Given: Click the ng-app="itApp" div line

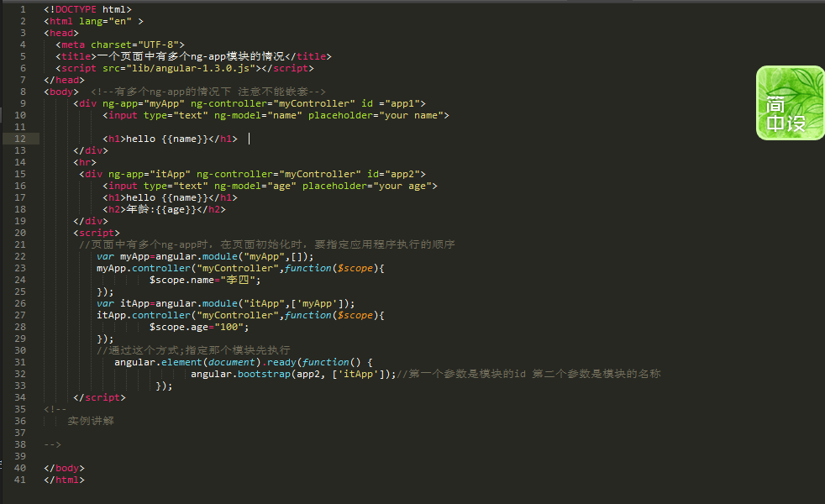Looking at the screenshot, I should [x=253, y=174].
